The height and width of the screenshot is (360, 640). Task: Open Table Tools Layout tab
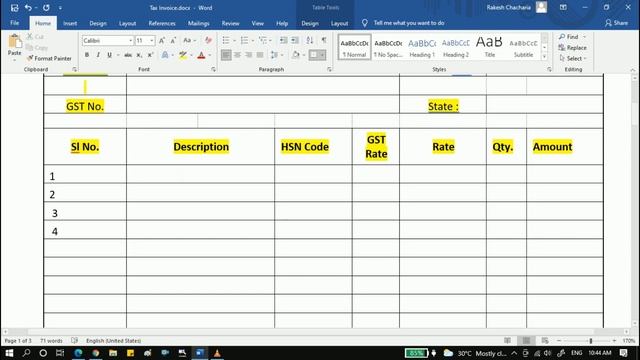[339, 23]
